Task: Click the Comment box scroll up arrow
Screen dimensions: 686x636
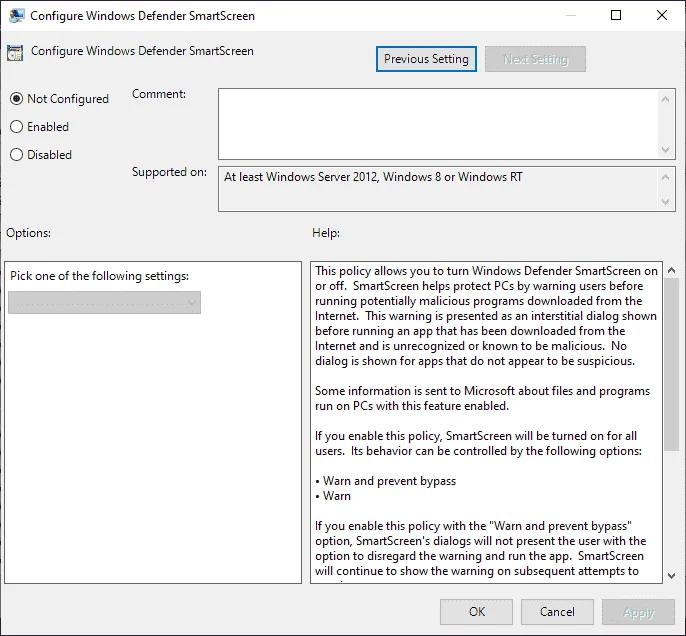Action: [x=665, y=99]
